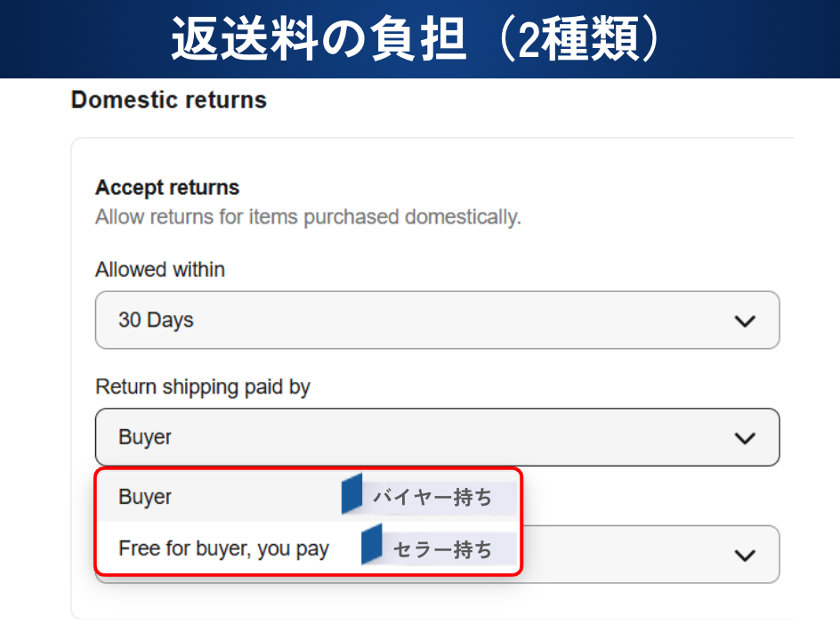Click the "Return shipping paid by" label
The image size is (840, 625).
click(203, 386)
